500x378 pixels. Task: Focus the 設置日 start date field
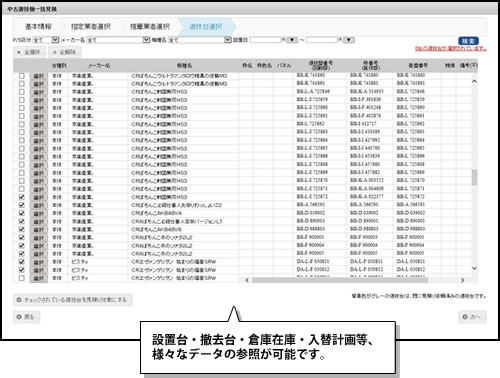tap(266, 40)
